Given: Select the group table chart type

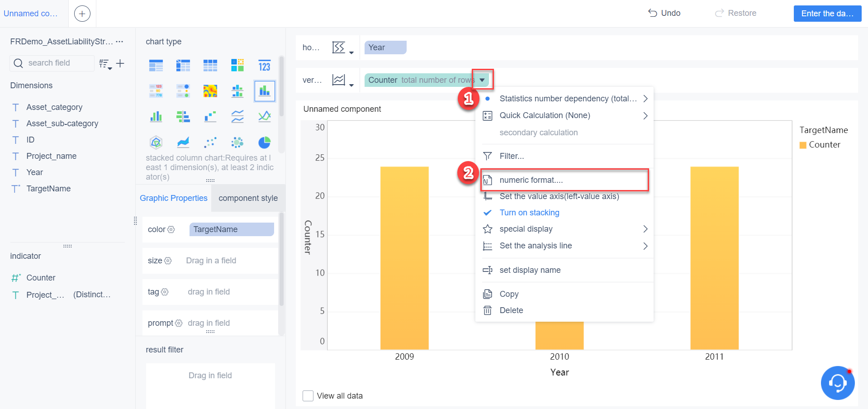Looking at the screenshot, I should [156, 66].
